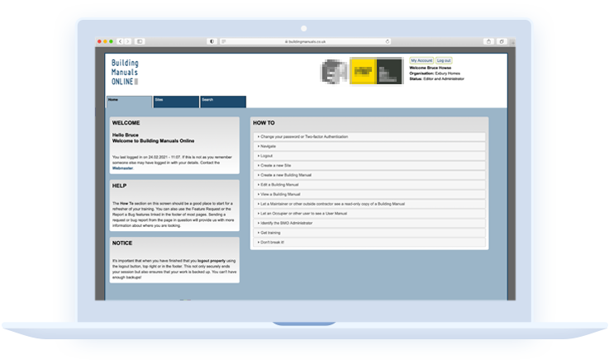
Task: Open the Search tab
Action: 223,102
